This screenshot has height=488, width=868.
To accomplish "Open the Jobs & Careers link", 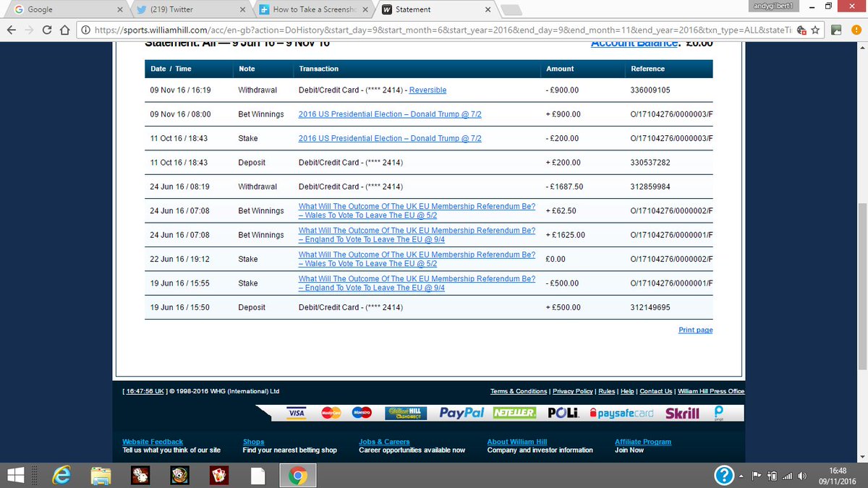I will pyautogui.click(x=384, y=442).
